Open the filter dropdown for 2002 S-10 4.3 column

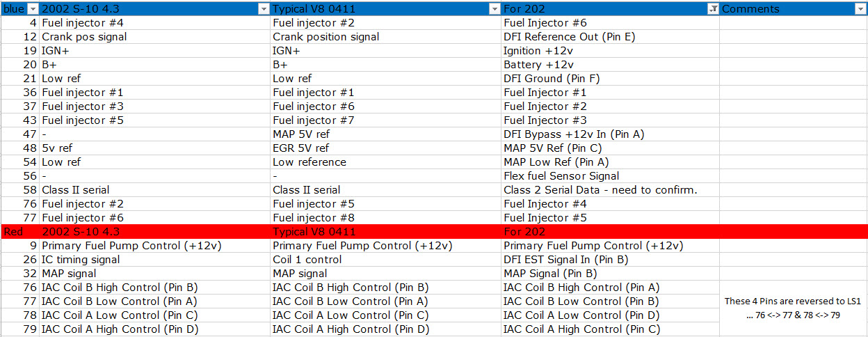tap(263, 9)
